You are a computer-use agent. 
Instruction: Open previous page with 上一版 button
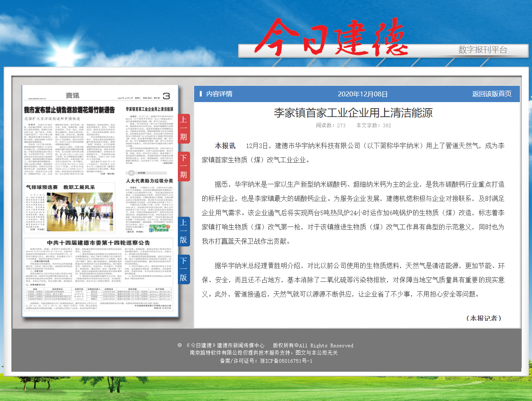coord(184,231)
